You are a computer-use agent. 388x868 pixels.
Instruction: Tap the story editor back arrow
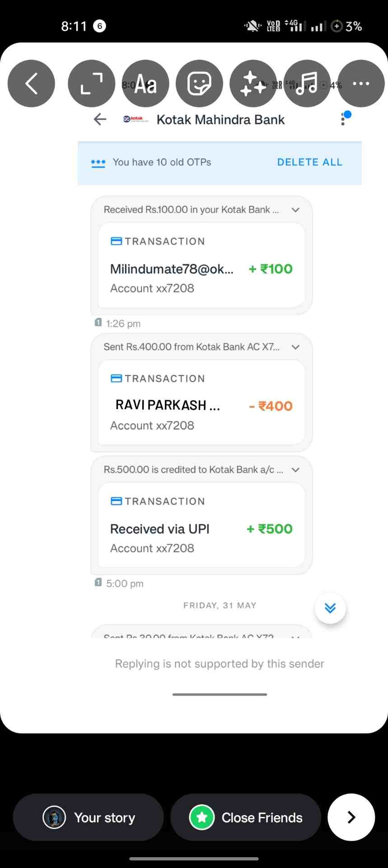[31, 84]
